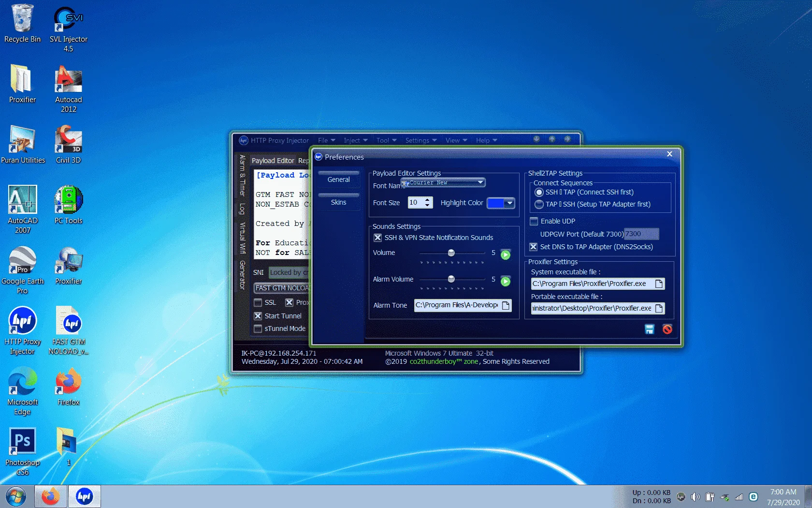Viewport: 812px width, 508px height.
Task: Open Civil 3D desktop icon
Action: 68,144
